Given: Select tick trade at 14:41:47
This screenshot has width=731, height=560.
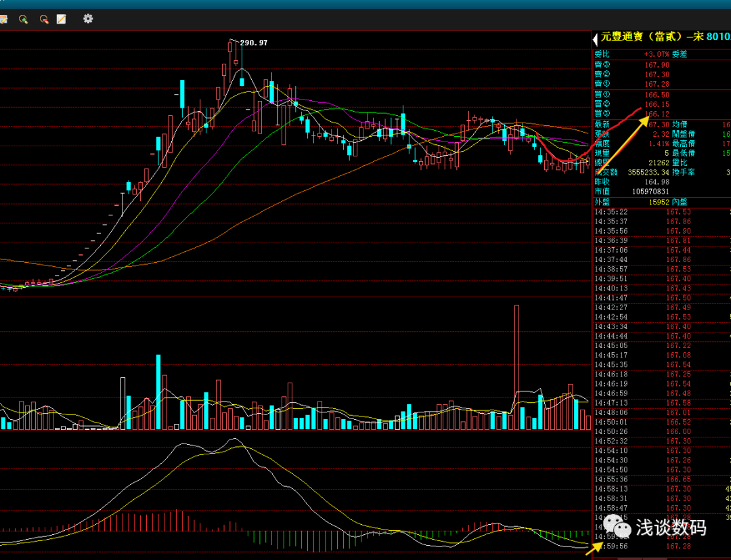Looking at the screenshot, I should (661, 298).
